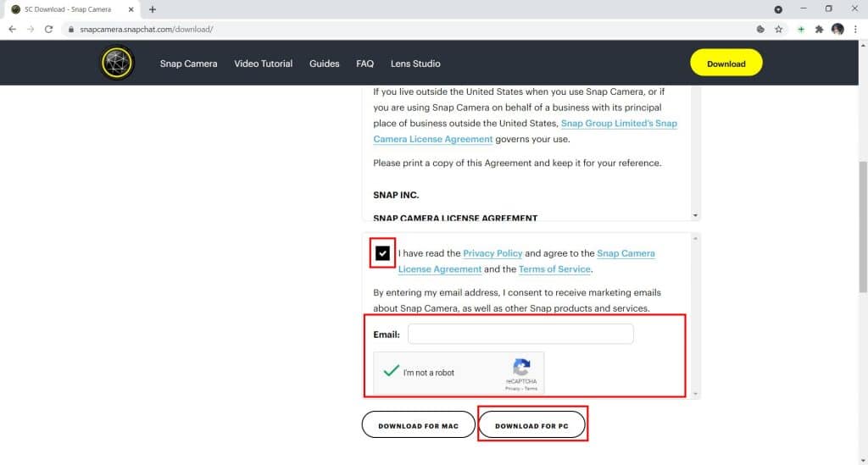Click the Email: label
This screenshot has width=868, height=465.
(x=387, y=335)
